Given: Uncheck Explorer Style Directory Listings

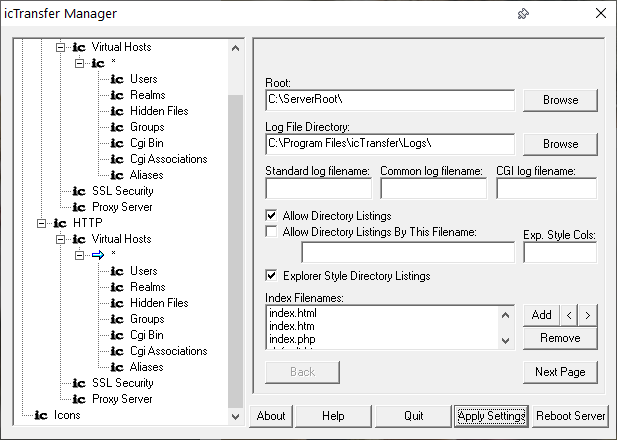Looking at the screenshot, I should coord(271,275).
